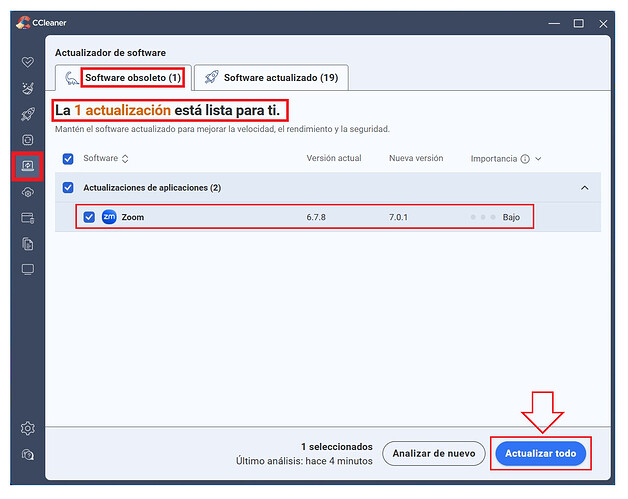Open the Driver Updater chip icon
628x499 pixels.
coord(28,140)
